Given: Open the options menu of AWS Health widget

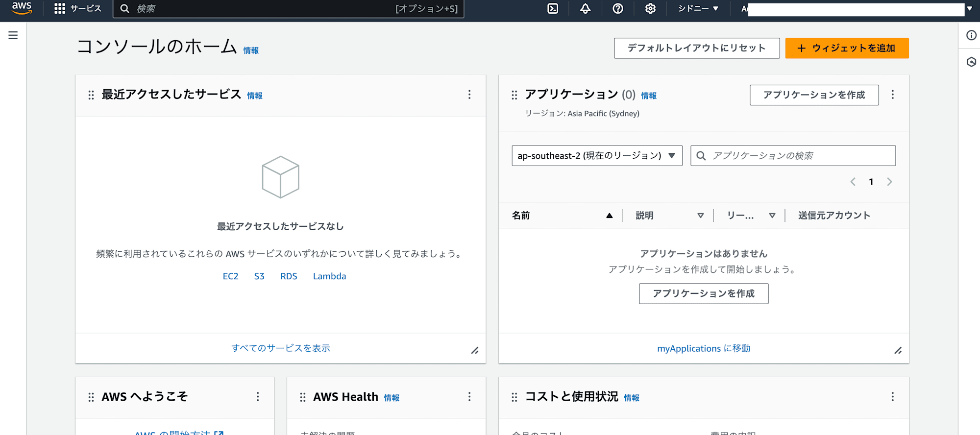Looking at the screenshot, I should (x=469, y=397).
